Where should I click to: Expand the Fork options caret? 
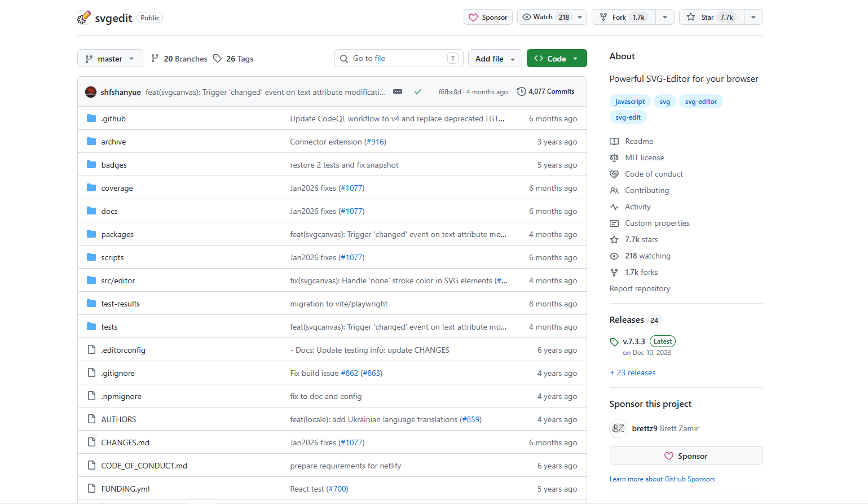coord(665,17)
